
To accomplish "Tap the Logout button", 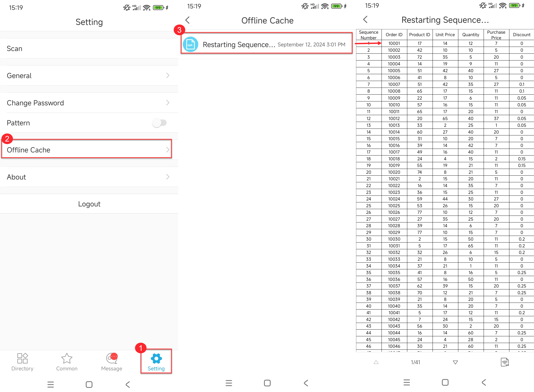I will [89, 204].
